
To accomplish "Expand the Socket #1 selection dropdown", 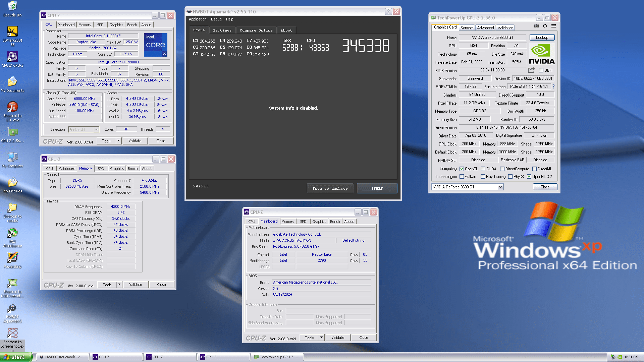I will tap(96, 130).
